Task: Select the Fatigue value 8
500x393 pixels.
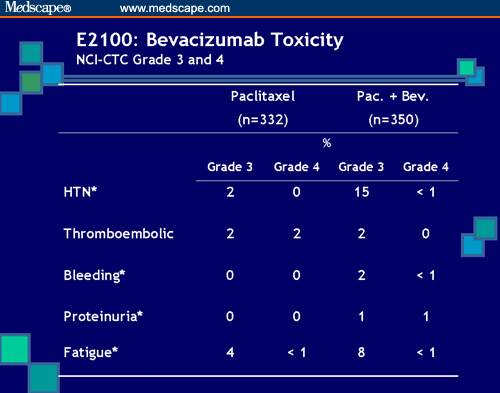Action: [x=361, y=352]
